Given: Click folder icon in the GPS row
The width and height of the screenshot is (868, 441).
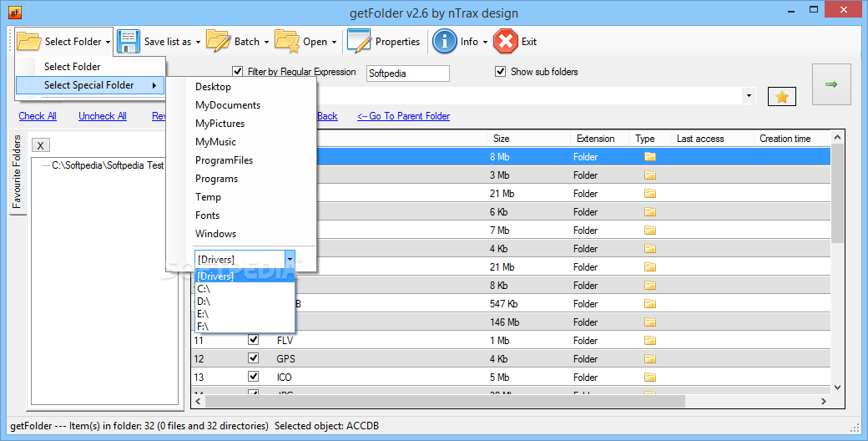Looking at the screenshot, I should click(x=650, y=358).
